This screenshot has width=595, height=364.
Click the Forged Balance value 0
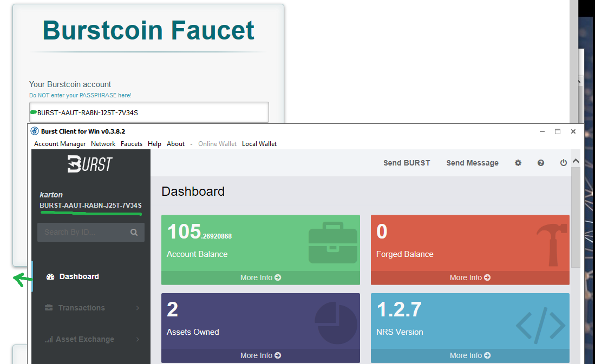[382, 231]
